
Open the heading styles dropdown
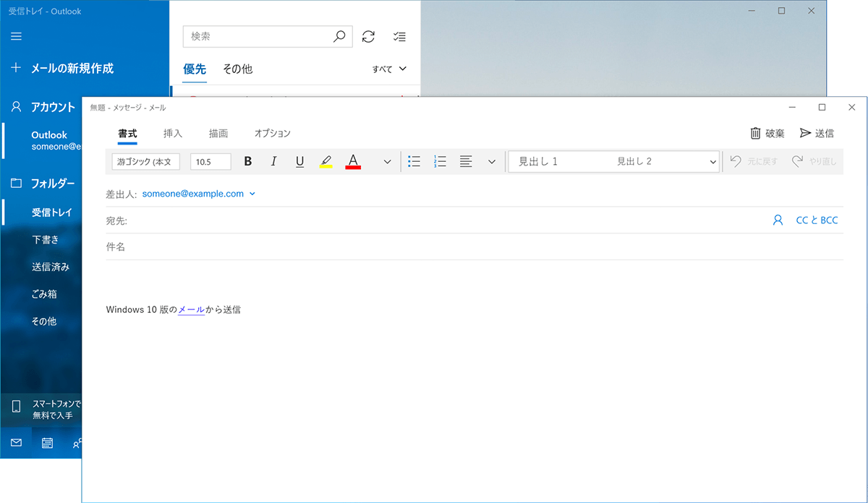click(x=713, y=162)
